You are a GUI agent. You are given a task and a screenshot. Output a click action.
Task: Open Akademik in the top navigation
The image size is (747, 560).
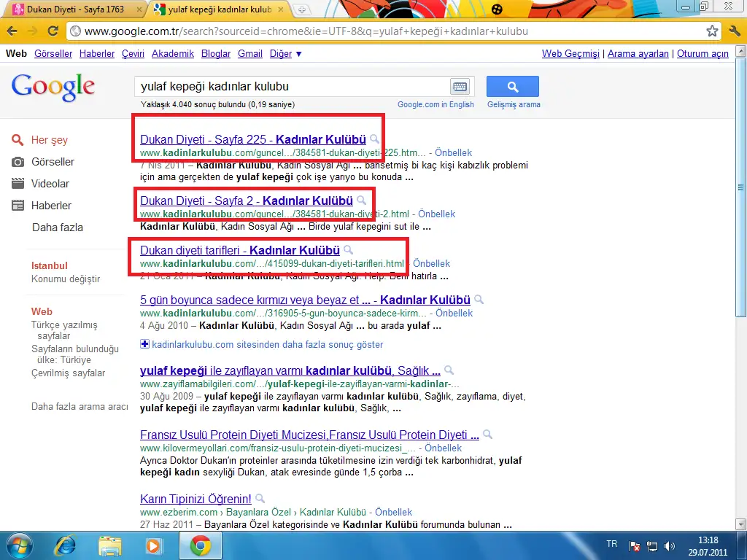(173, 54)
